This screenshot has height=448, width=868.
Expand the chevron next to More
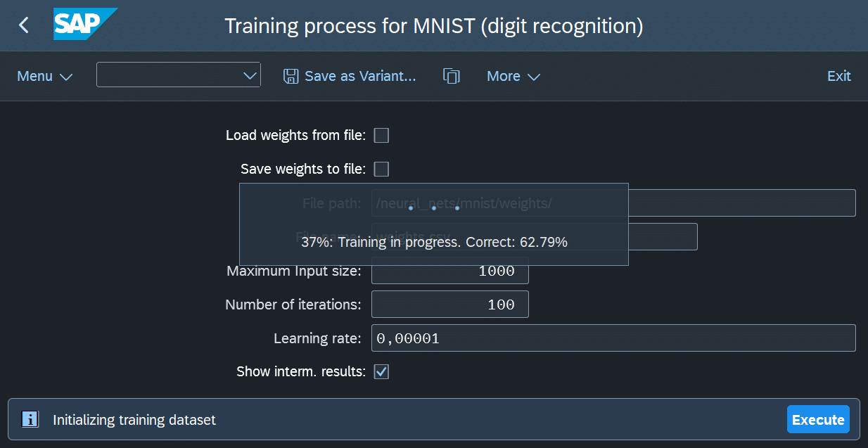[535, 76]
